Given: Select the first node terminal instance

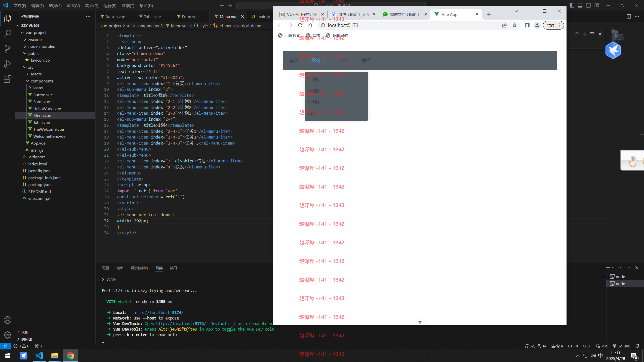Looking at the screenshot, I should pyautogui.click(x=625, y=277).
